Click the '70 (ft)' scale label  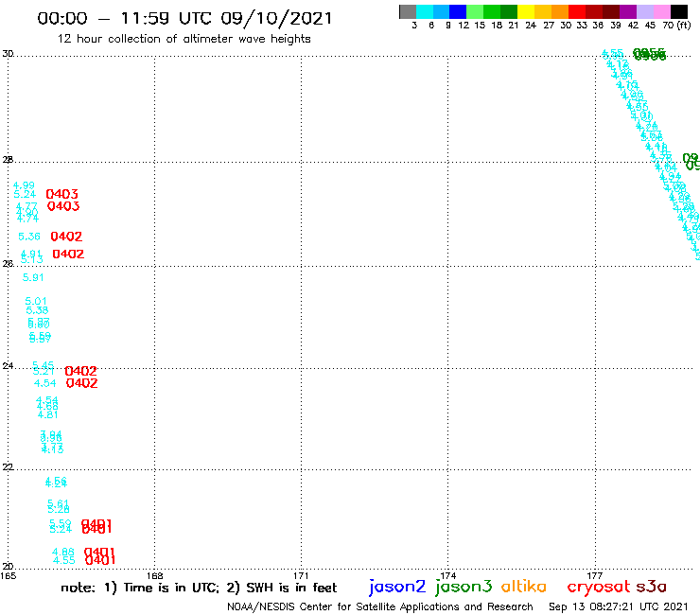click(x=676, y=25)
